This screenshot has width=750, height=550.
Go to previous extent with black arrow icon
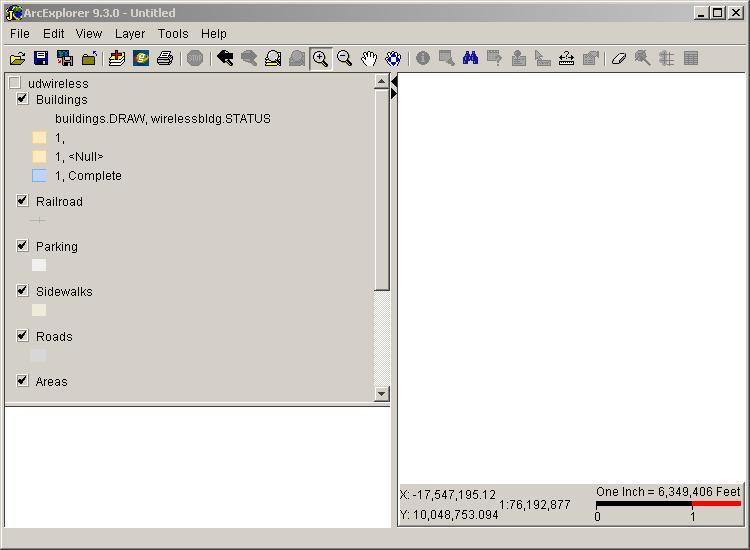pos(225,59)
